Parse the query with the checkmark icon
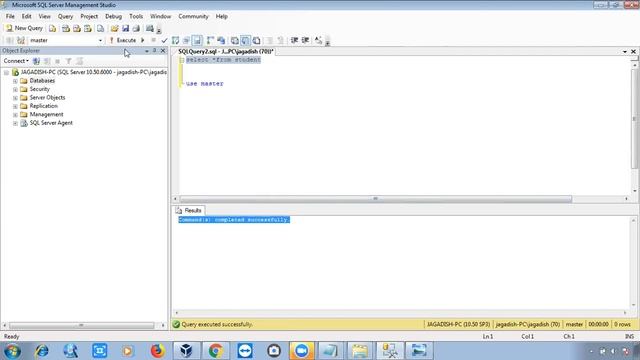640x360 pixels. [164, 40]
